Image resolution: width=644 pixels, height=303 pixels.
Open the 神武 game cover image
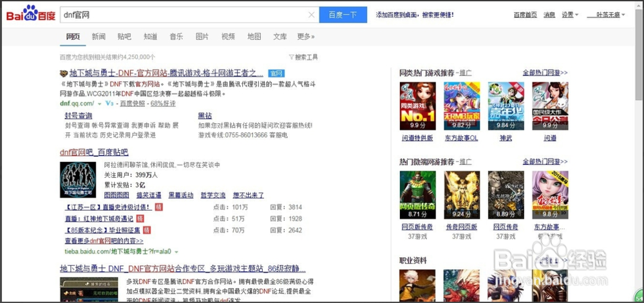click(x=506, y=106)
